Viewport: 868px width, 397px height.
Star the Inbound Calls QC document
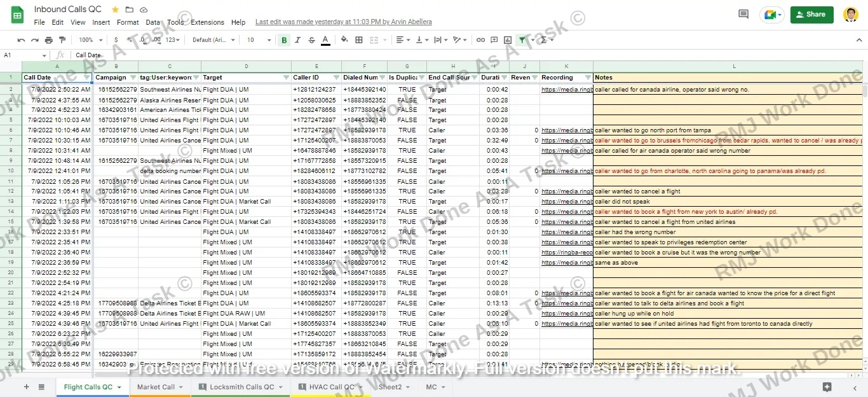point(115,10)
